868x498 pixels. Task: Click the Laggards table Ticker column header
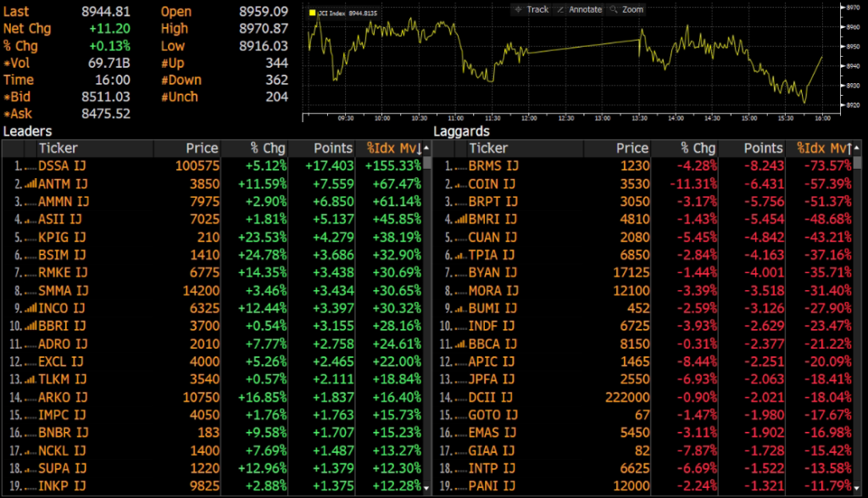488,148
